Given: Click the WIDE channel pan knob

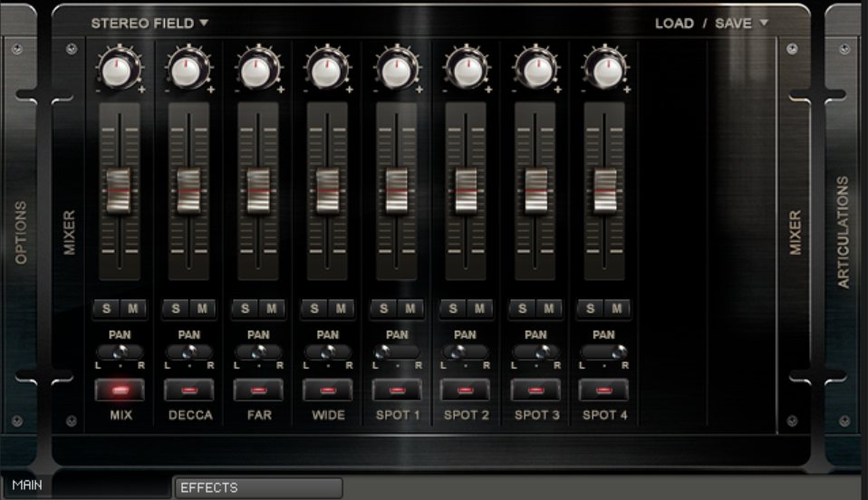Looking at the screenshot, I should 328,351.
